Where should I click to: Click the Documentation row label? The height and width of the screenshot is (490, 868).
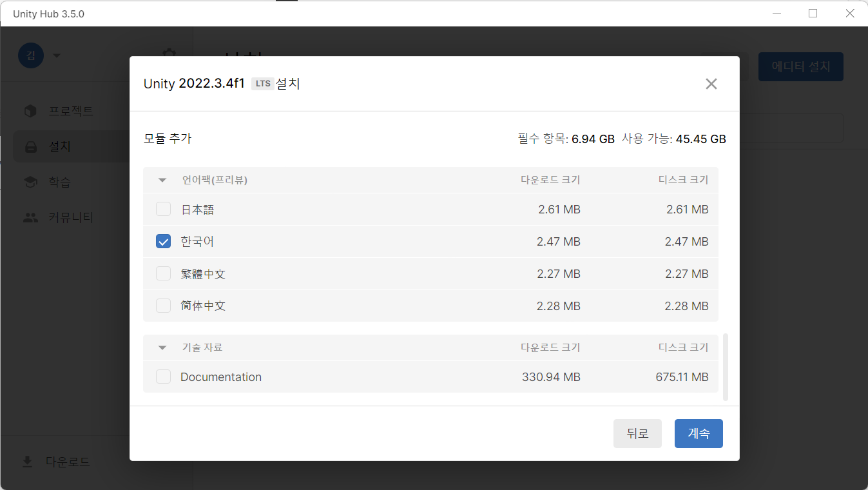221,377
